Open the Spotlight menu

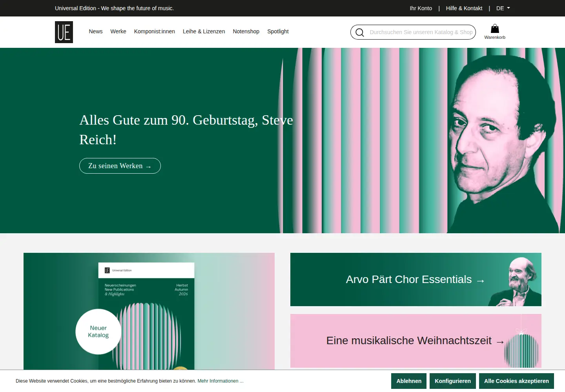pyautogui.click(x=278, y=31)
